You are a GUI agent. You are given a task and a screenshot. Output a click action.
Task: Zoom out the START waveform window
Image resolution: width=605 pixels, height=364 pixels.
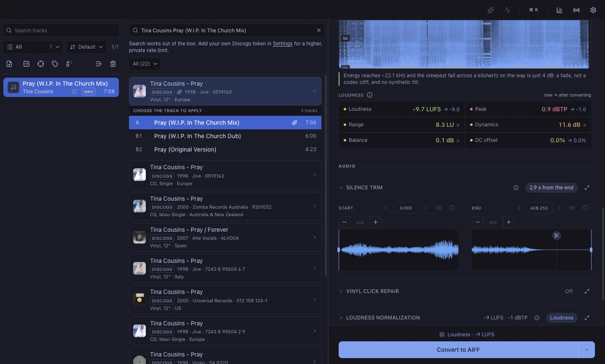tap(345, 222)
